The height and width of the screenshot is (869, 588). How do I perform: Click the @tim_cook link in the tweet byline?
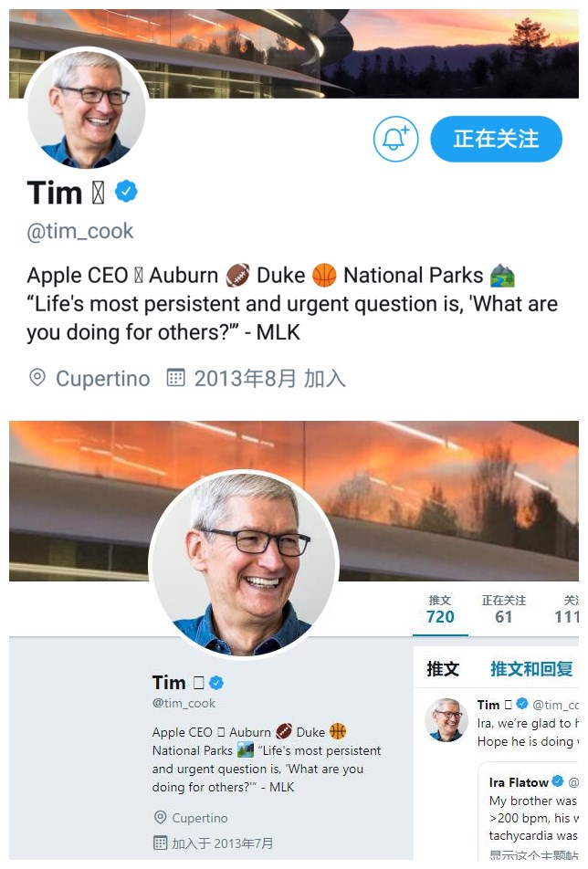click(564, 704)
